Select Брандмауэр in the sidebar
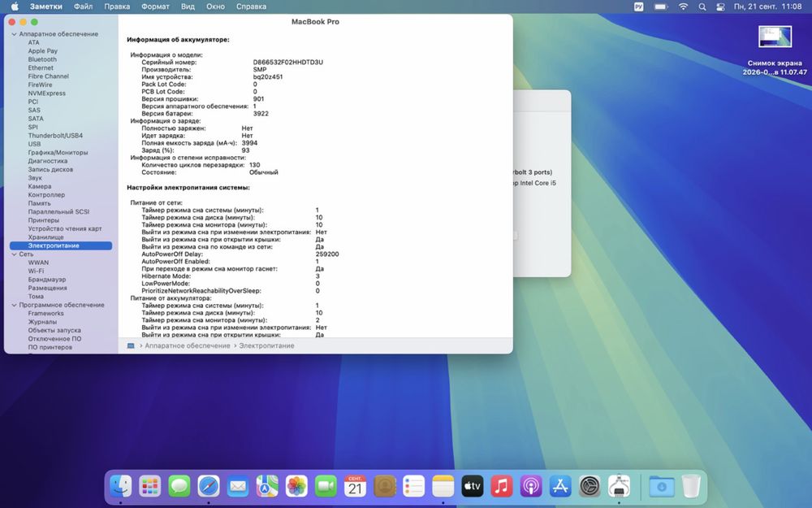The image size is (812, 508). [47, 280]
